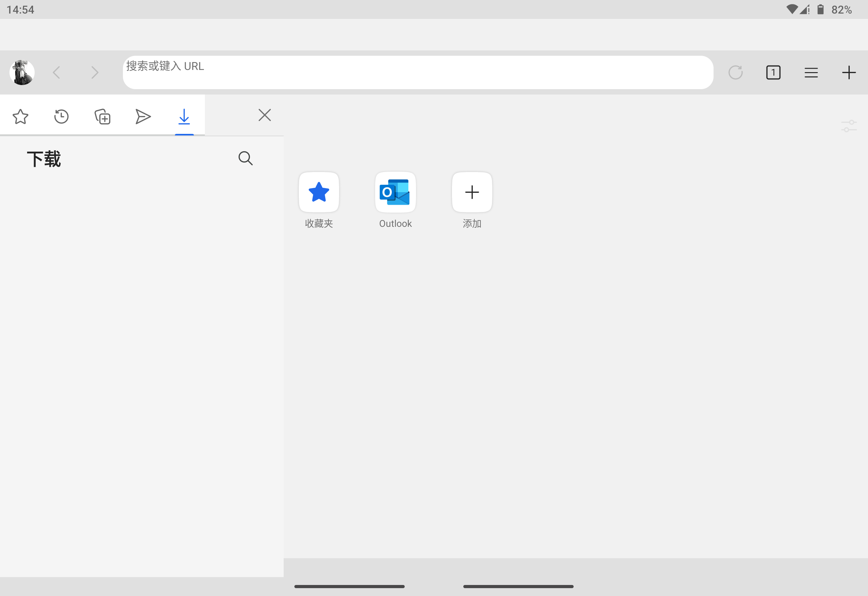Focus the search or URL bar
Image resolution: width=868 pixels, height=596 pixels.
[418, 72]
